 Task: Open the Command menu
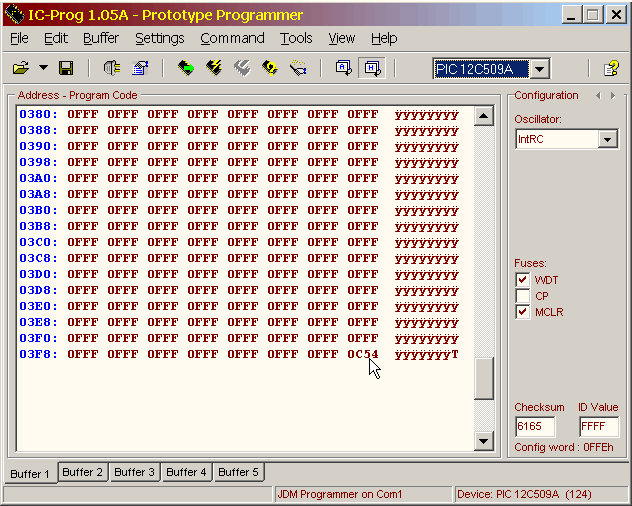pos(232,38)
